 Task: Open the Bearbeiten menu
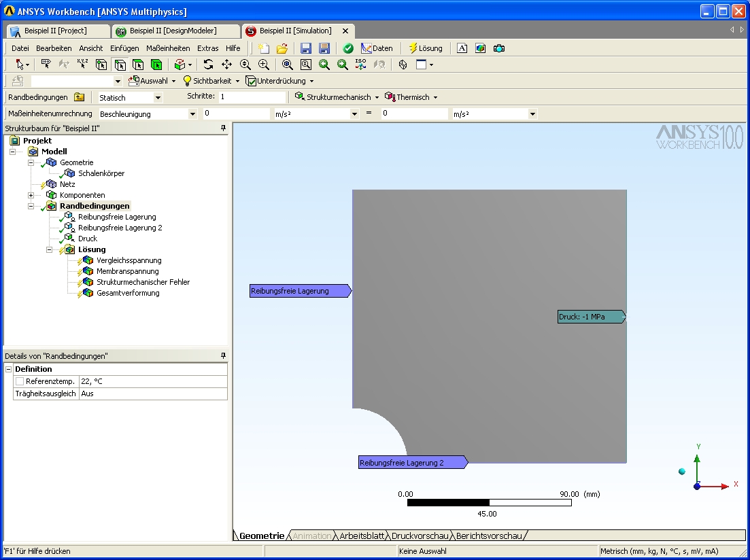[54, 48]
